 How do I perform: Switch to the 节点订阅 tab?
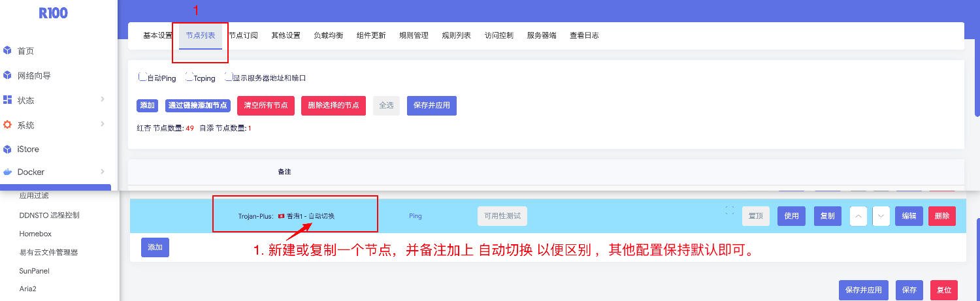click(243, 35)
